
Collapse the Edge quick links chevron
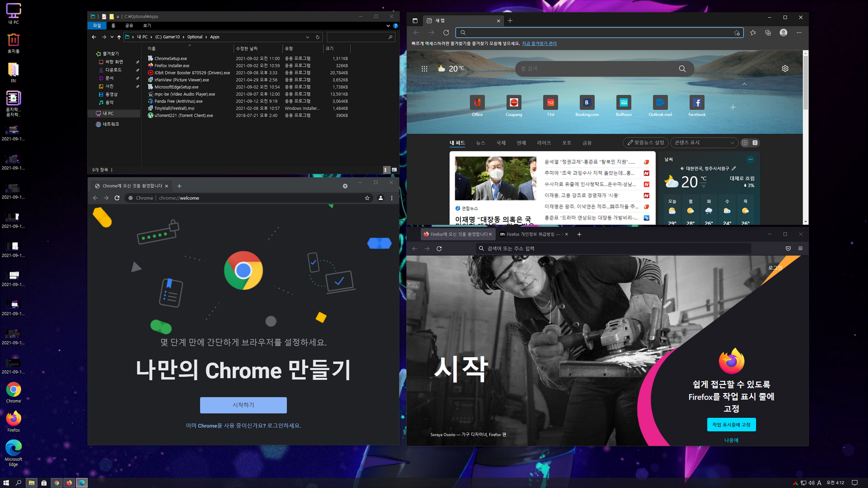744,84
